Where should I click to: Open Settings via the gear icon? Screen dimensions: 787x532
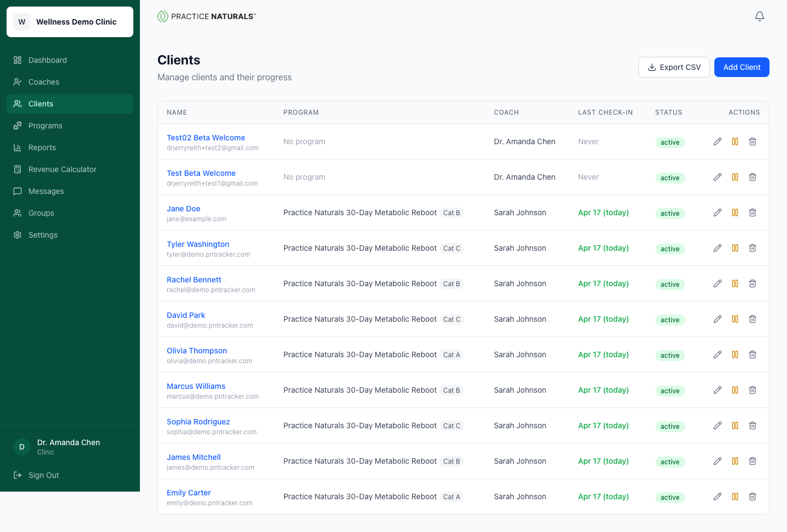click(x=18, y=235)
